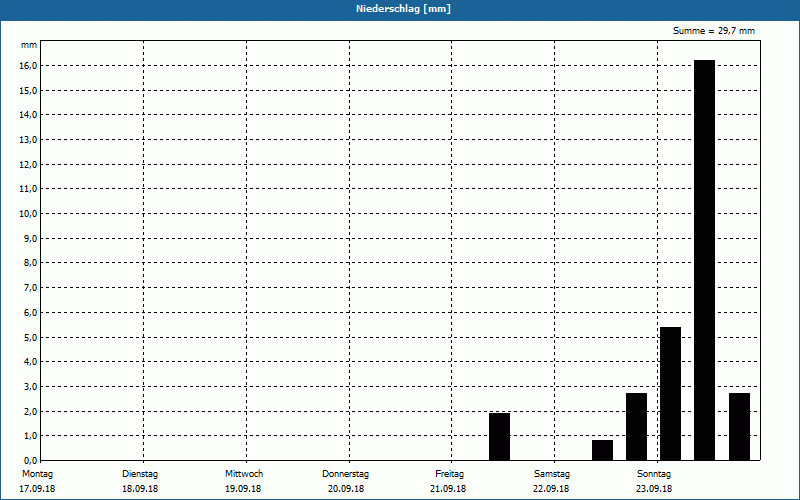Click the Sonntag day label
This screenshot has height=500, width=800.
click(x=654, y=473)
